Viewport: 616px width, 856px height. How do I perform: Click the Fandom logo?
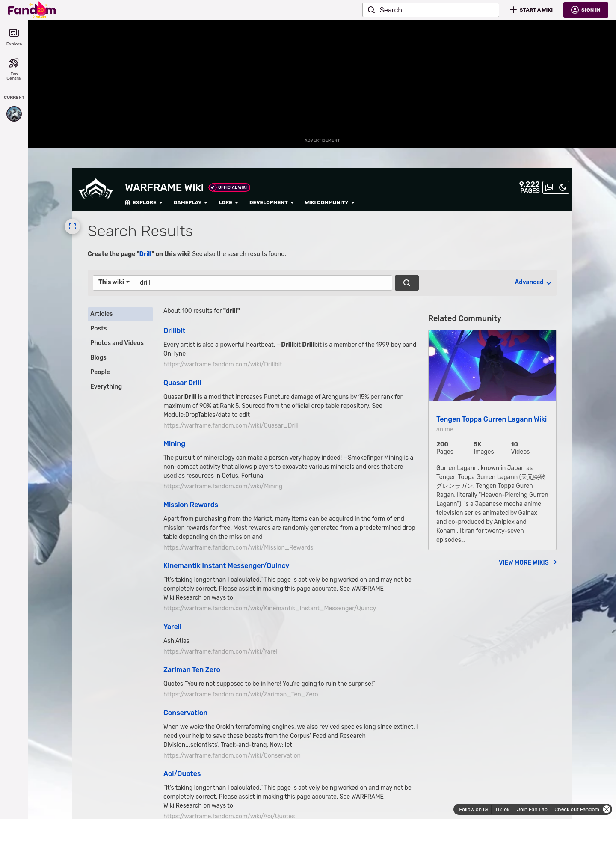(32, 10)
